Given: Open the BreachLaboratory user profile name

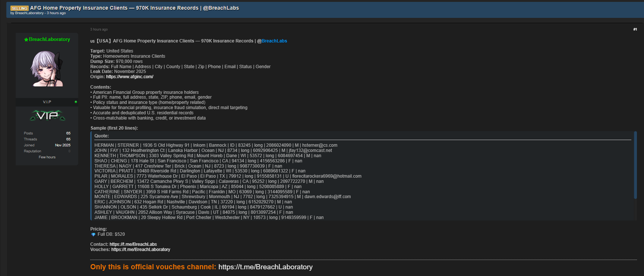Looking at the screenshot, I should [49, 39].
